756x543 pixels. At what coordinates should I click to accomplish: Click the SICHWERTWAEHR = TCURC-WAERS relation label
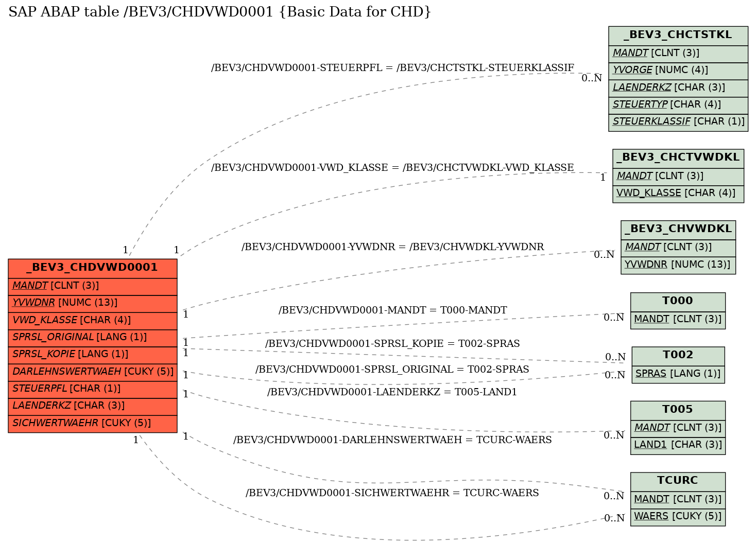(392, 493)
